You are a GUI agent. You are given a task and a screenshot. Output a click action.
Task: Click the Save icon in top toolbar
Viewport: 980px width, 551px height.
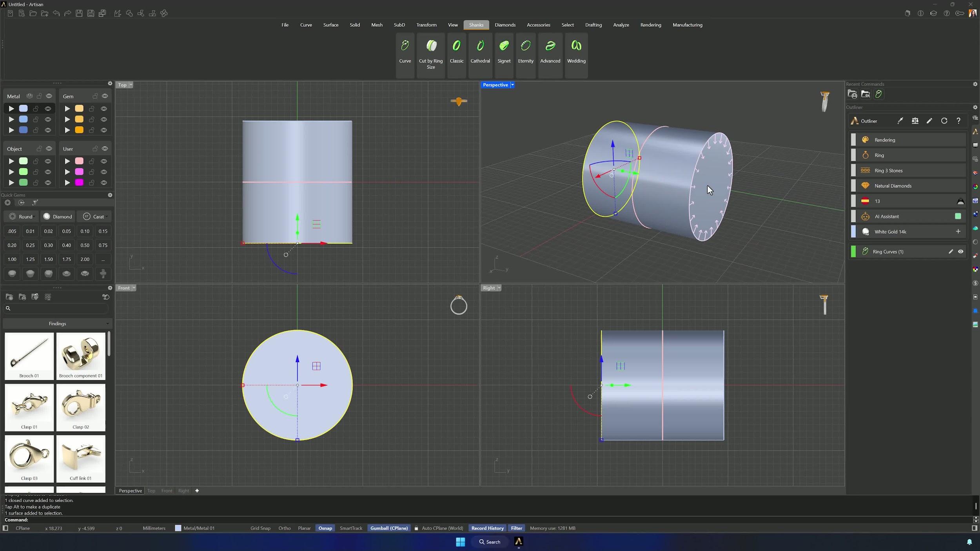[x=79, y=13]
